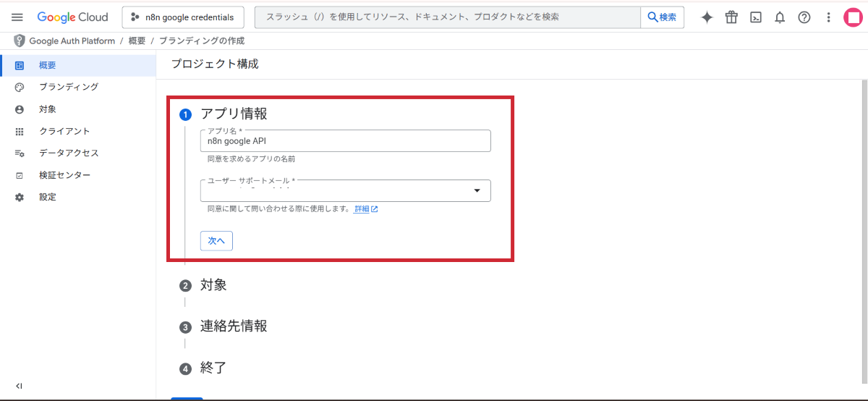Open the help question mark icon
Viewport: 868px width, 401px height.
(x=804, y=17)
